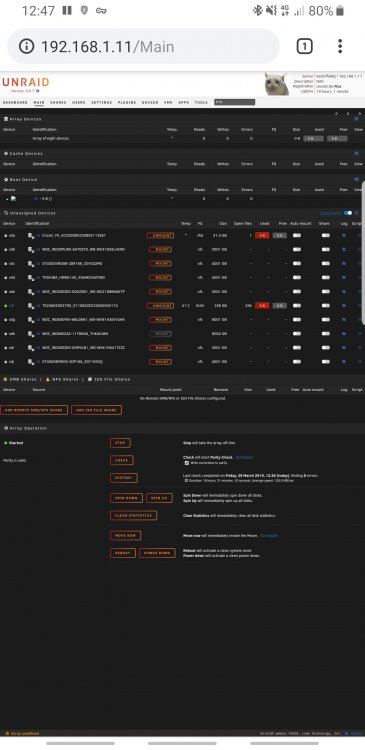Viewport: 365px width, 750px height.
Task: Open the Main tab
Action: 39,102
